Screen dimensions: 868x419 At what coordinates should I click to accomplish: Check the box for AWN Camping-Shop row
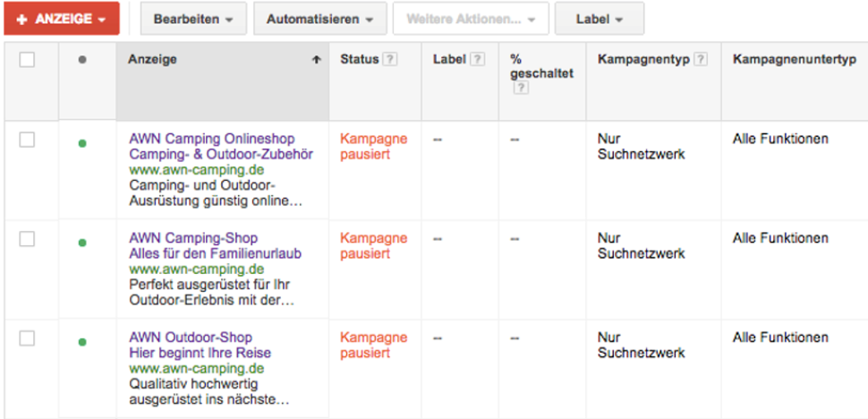pos(27,239)
